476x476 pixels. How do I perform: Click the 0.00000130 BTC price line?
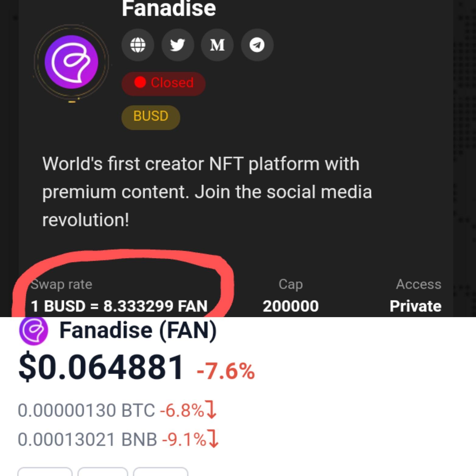117,410
